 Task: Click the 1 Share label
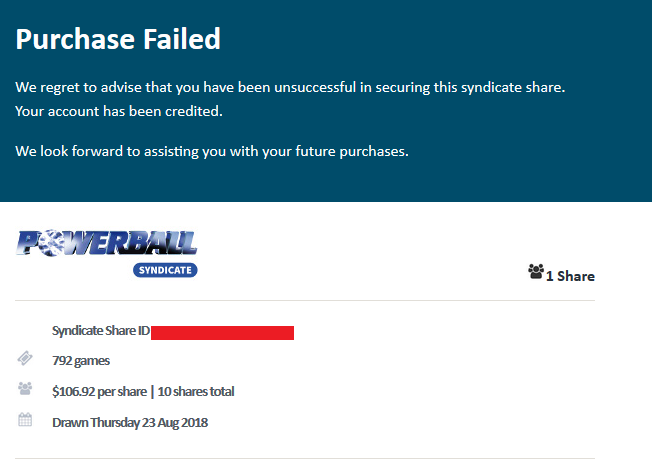pyautogui.click(x=570, y=276)
